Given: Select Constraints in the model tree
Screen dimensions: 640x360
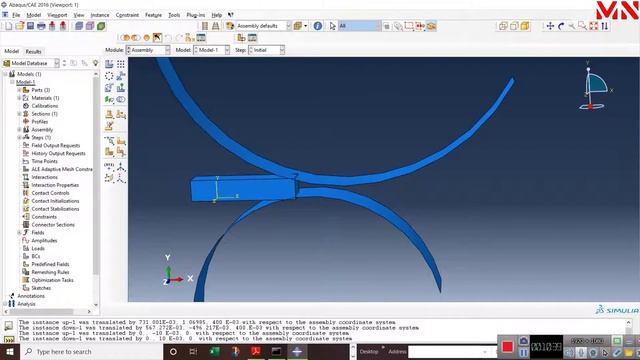Looking at the screenshot, I should tap(44, 217).
